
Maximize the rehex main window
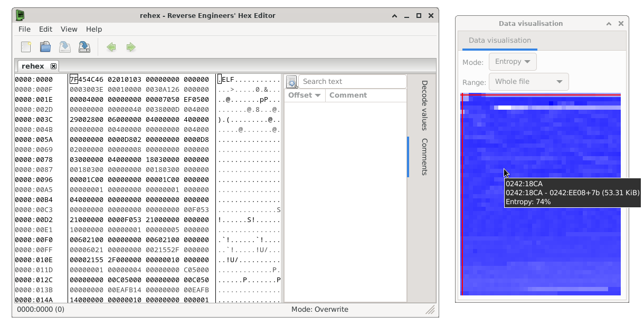point(419,15)
